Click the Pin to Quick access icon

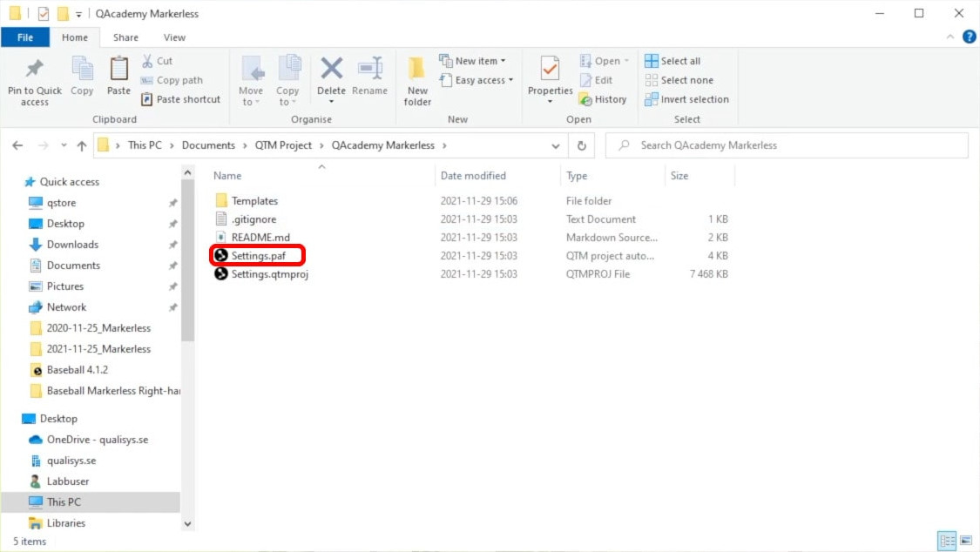[x=34, y=71]
